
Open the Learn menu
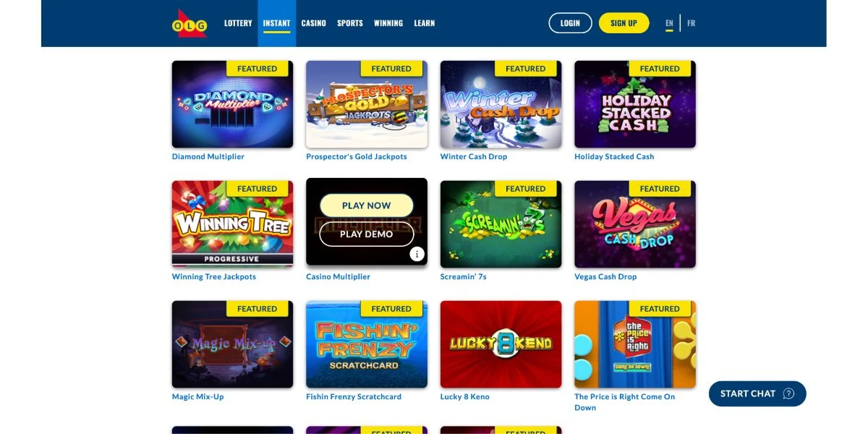[425, 23]
